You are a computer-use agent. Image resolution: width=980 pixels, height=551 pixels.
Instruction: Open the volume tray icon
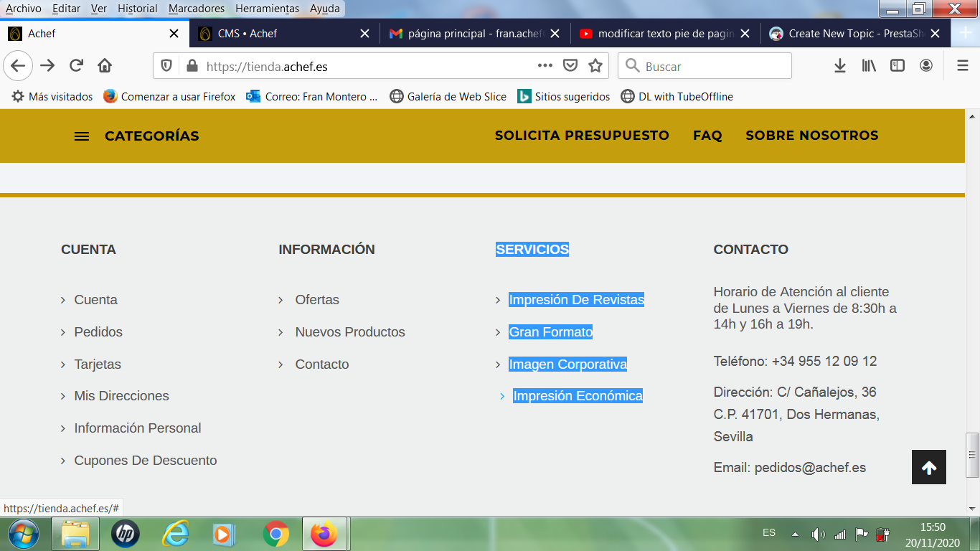pyautogui.click(x=818, y=534)
